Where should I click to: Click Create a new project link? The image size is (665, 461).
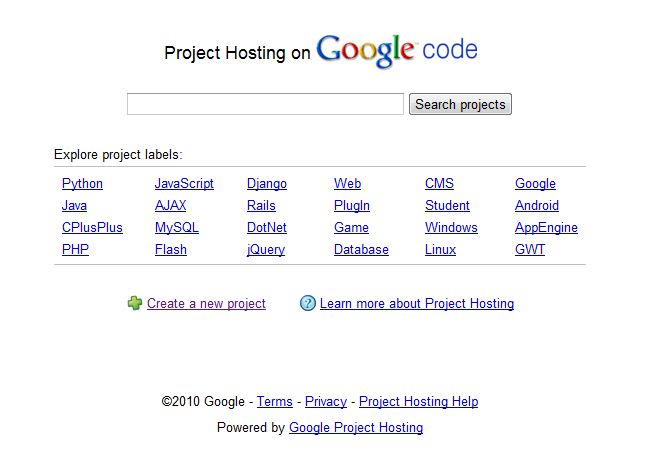[206, 304]
